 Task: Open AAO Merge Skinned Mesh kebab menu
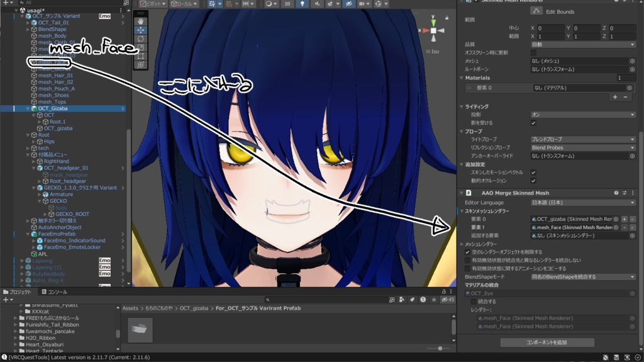point(633,193)
